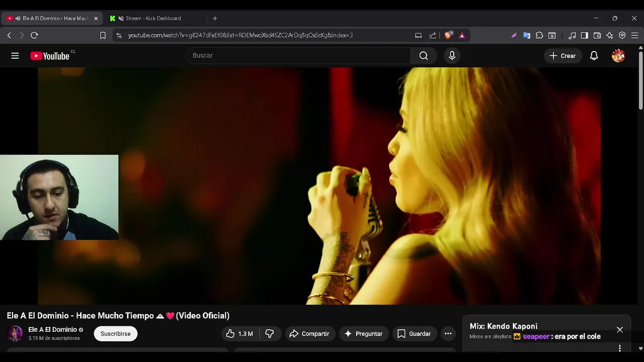Click the webcam overlay thumbnail

tap(59, 197)
